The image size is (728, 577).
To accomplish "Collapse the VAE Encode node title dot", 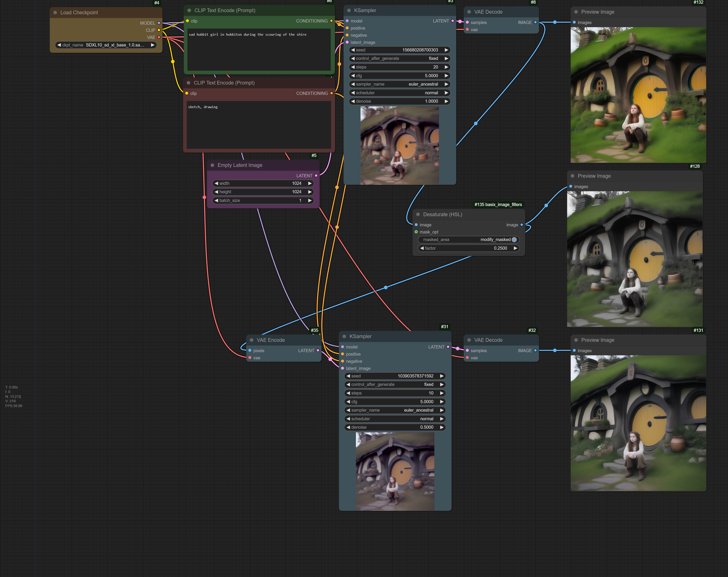I will [252, 340].
